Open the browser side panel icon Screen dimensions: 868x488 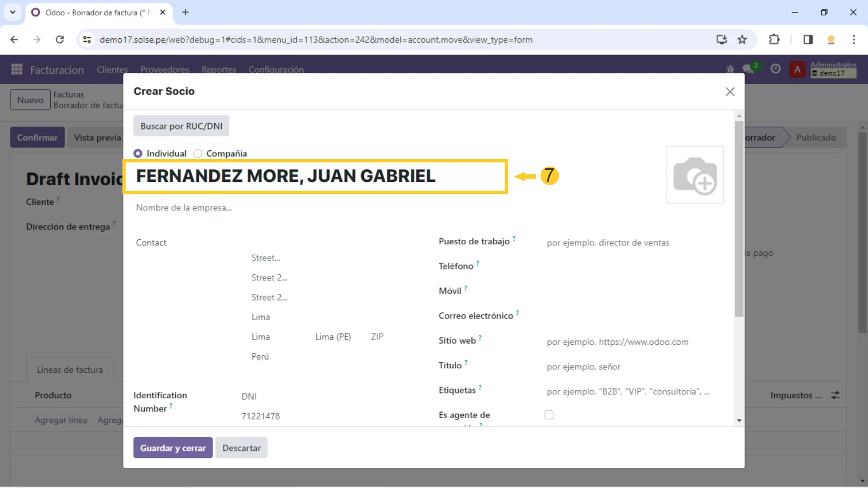808,39
